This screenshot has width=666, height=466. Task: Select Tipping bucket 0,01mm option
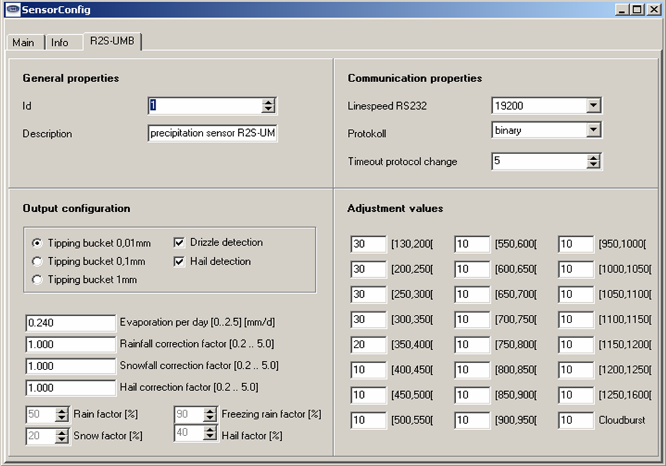click(x=38, y=243)
